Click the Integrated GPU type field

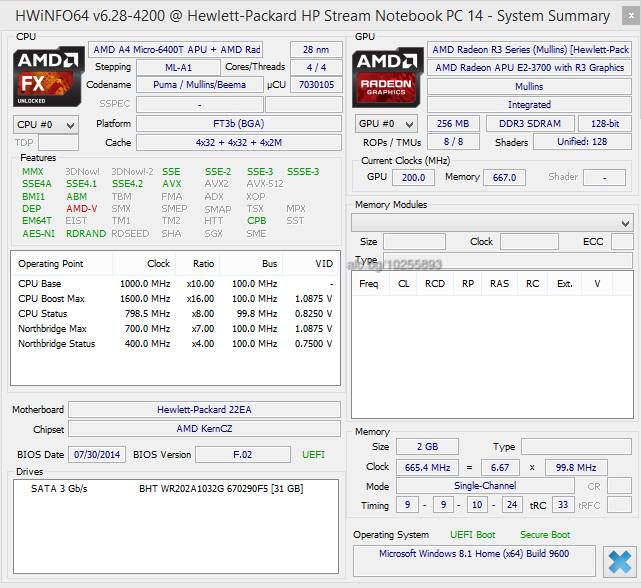(x=529, y=104)
